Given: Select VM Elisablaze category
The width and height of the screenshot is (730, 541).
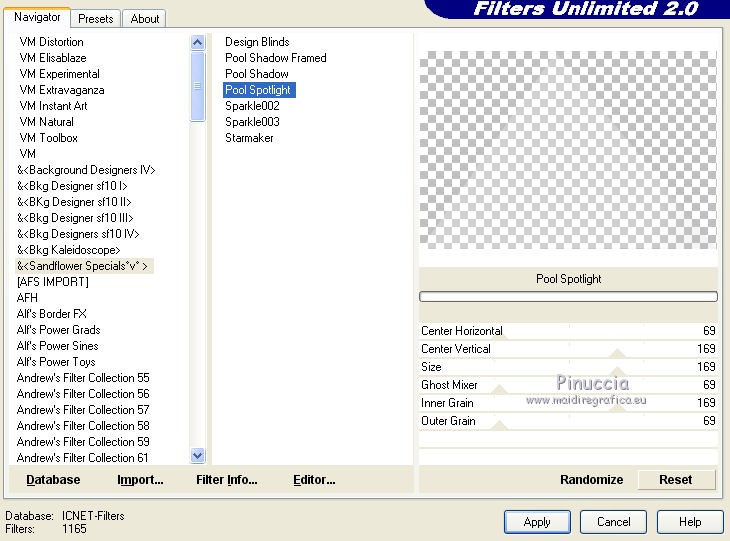Looking at the screenshot, I should pos(53,58).
